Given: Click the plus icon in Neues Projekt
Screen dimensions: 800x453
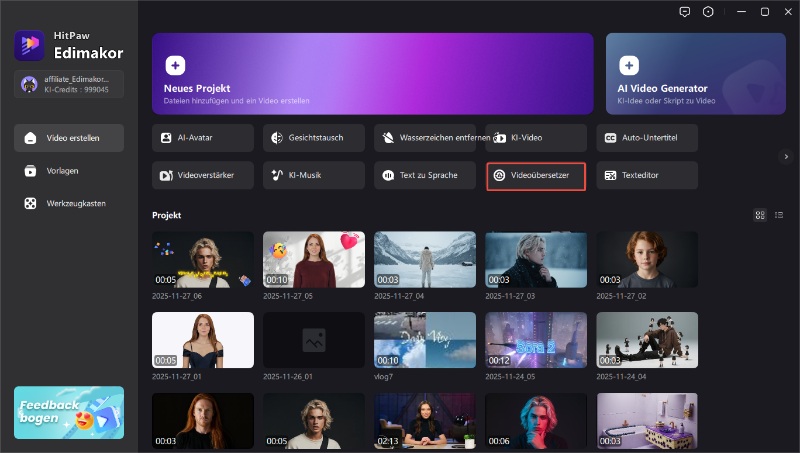Looking at the screenshot, I should pyautogui.click(x=175, y=65).
